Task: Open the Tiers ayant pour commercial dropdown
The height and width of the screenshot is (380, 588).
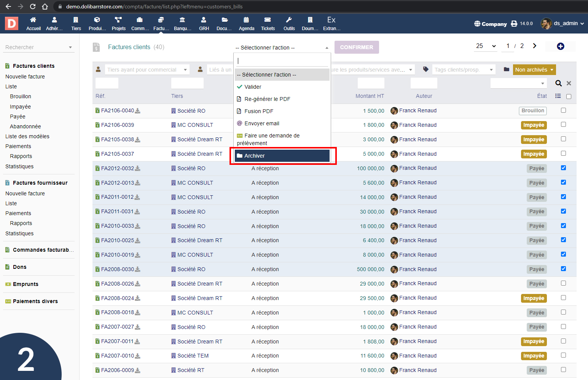Action: (x=147, y=70)
